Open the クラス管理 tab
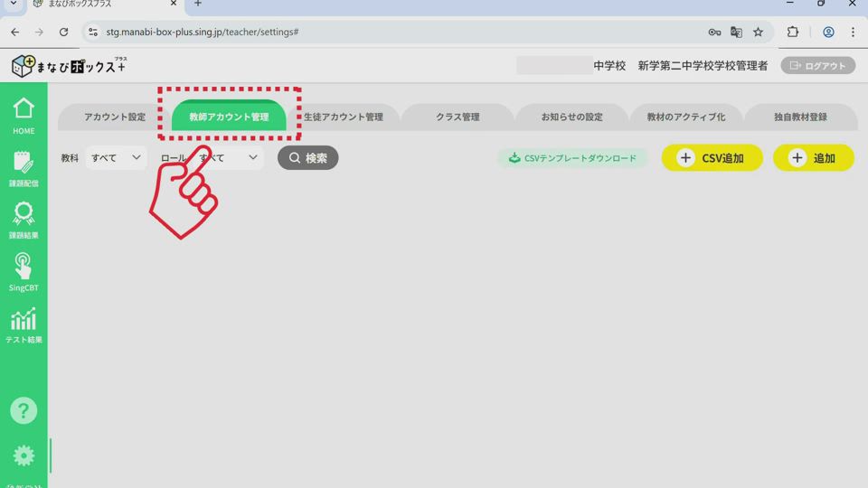868x488 pixels. point(458,117)
